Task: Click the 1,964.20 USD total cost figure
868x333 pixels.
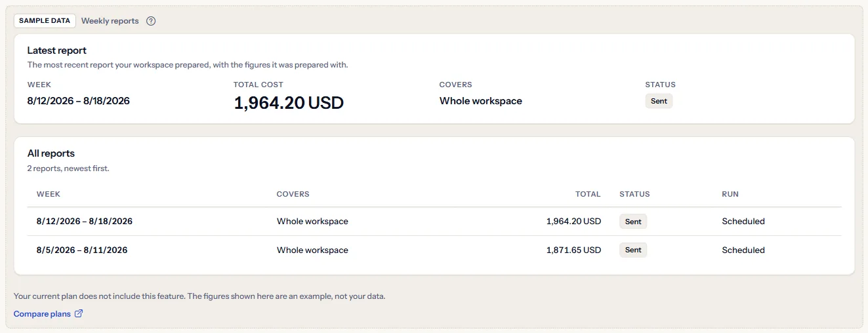Action: (289, 102)
